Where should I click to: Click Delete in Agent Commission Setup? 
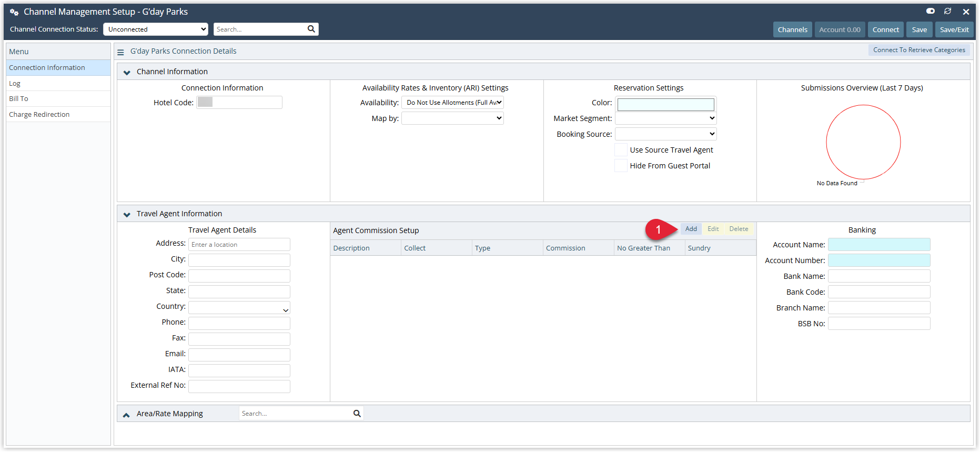pos(739,229)
